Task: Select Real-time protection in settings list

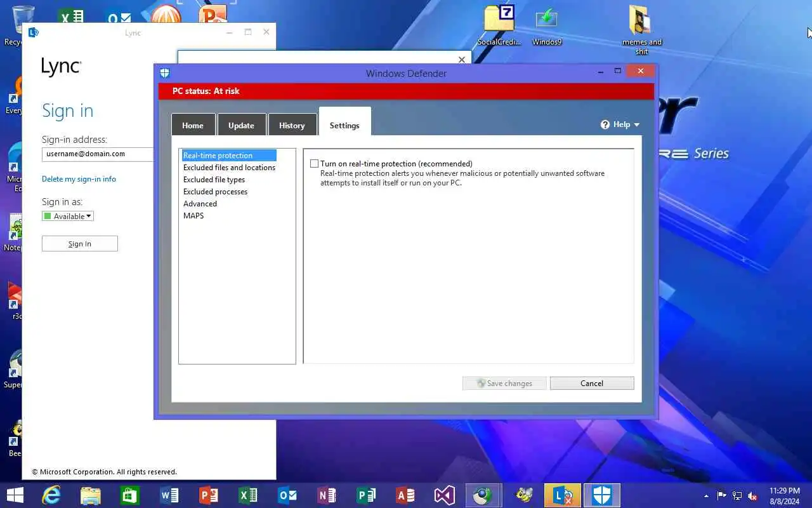Action: pos(228,156)
